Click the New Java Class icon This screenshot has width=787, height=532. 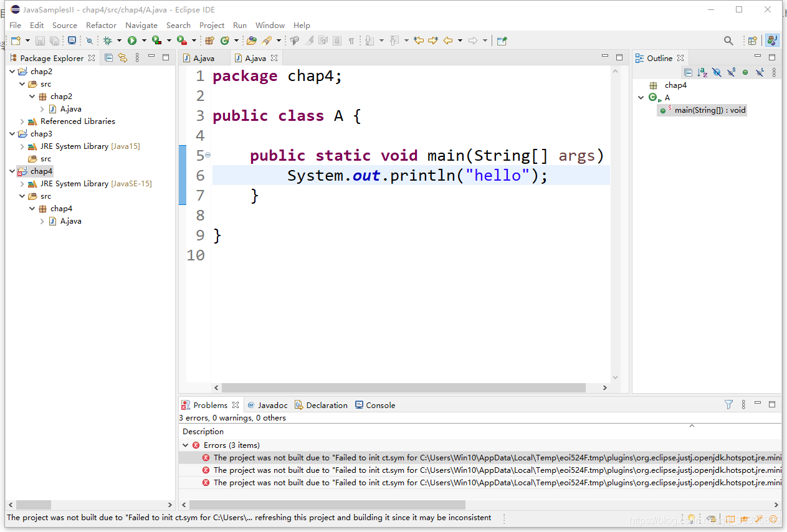pos(224,40)
